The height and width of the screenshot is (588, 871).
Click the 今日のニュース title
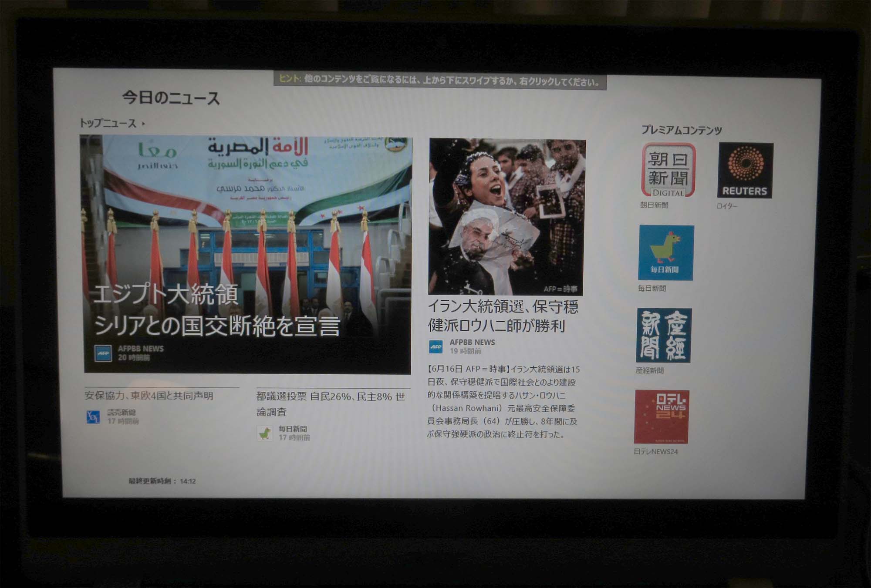coord(171,98)
